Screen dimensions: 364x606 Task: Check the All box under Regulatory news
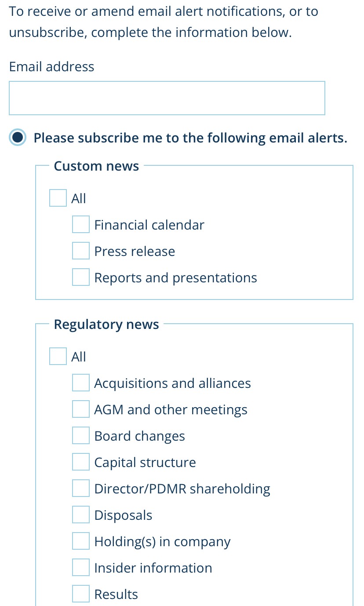(x=58, y=357)
